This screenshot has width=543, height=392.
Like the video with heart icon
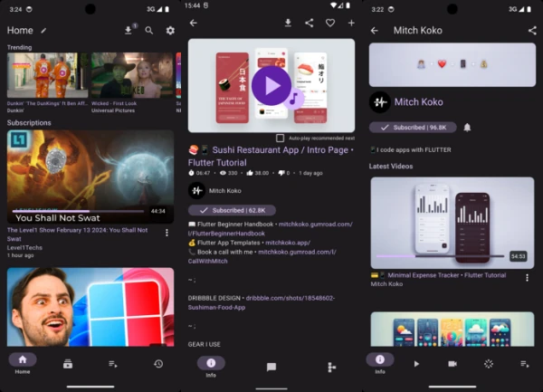pyautogui.click(x=330, y=23)
